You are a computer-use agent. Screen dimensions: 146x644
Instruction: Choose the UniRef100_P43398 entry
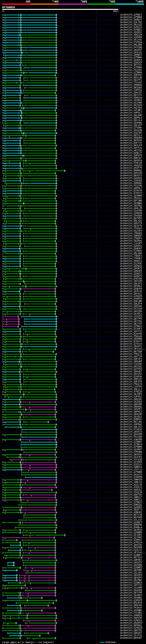(x=131, y=47)
